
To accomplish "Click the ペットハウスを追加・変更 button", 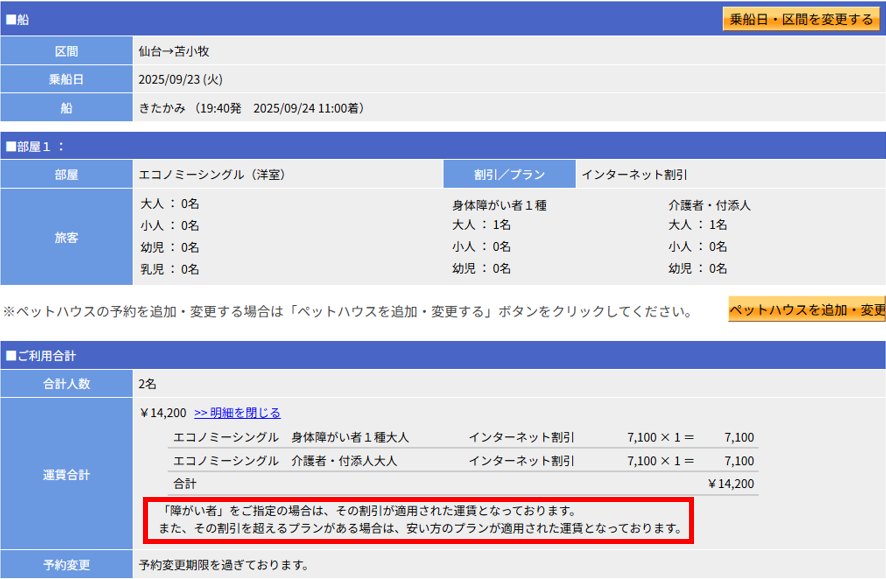I will 806,310.
